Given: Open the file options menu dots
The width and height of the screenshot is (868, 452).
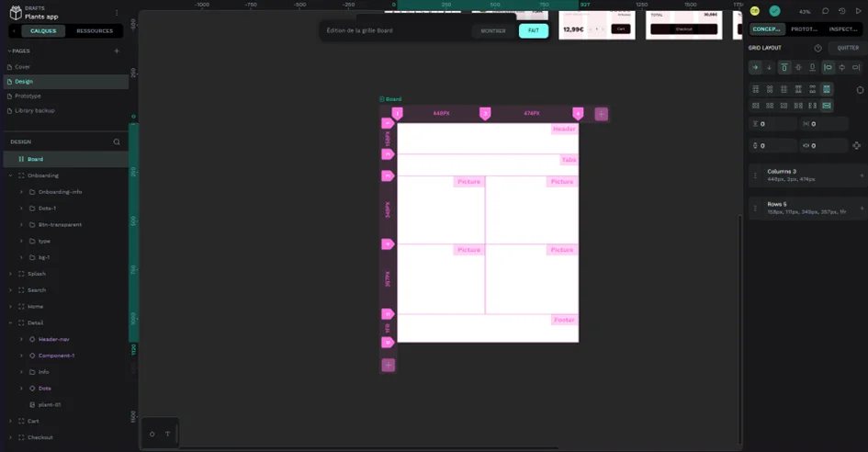Looking at the screenshot, I should pyautogui.click(x=117, y=13).
